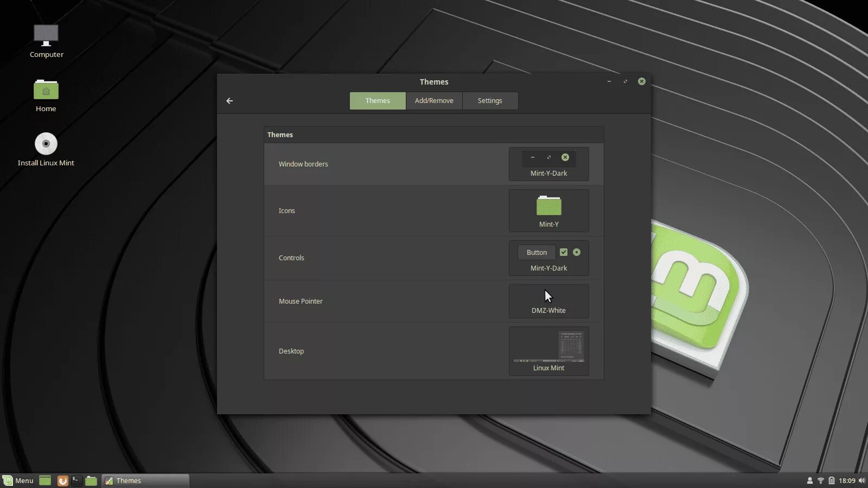Viewport: 868px width, 488px height.
Task: Switch to the Settings tab
Action: point(490,101)
